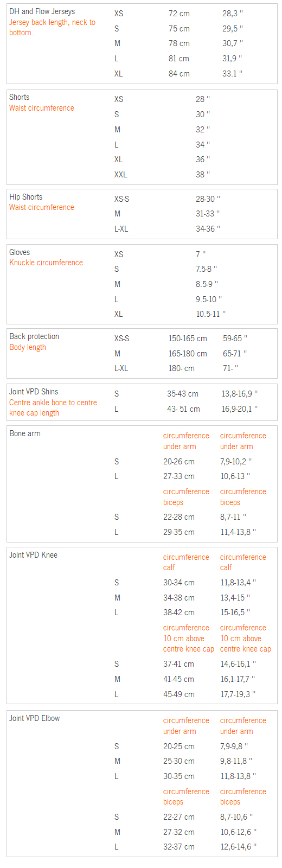Select the 43- 51 cm shins value
Viewport: 282px width, 868px height.
tap(183, 409)
